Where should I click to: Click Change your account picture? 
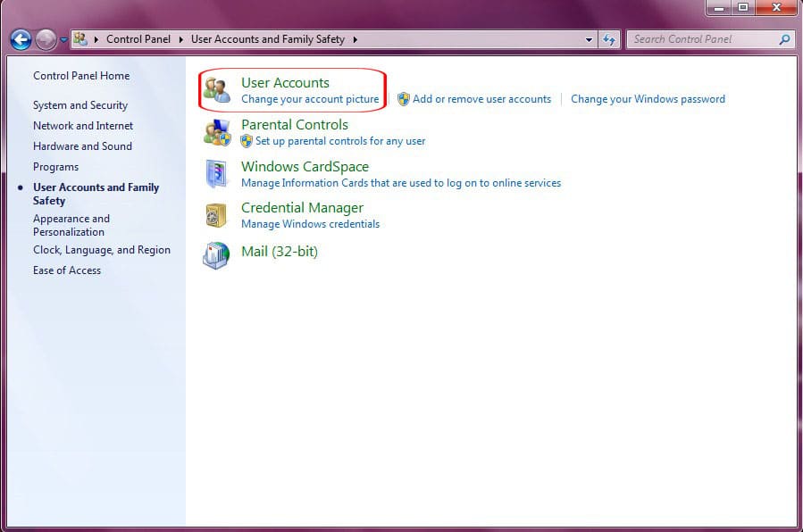(x=310, y=99)
